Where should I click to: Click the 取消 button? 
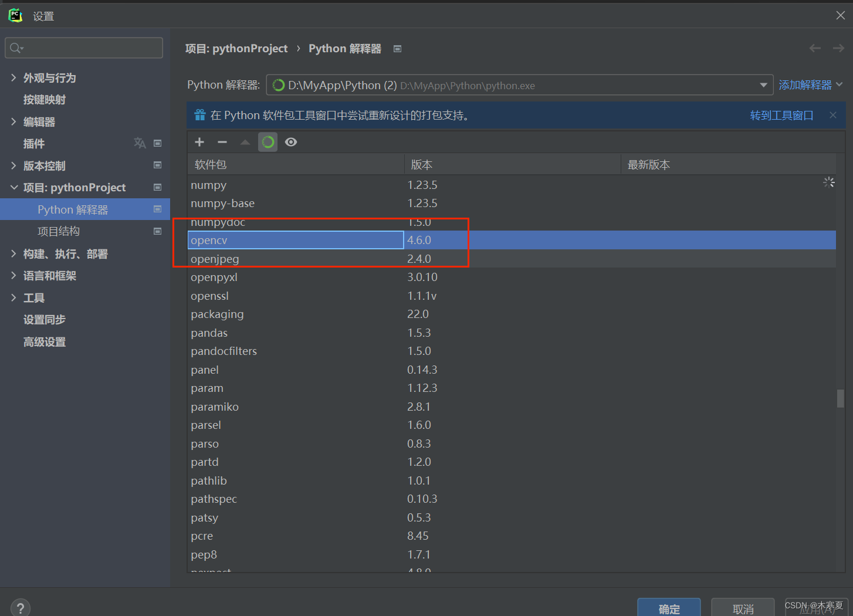(x=743, y=608)
